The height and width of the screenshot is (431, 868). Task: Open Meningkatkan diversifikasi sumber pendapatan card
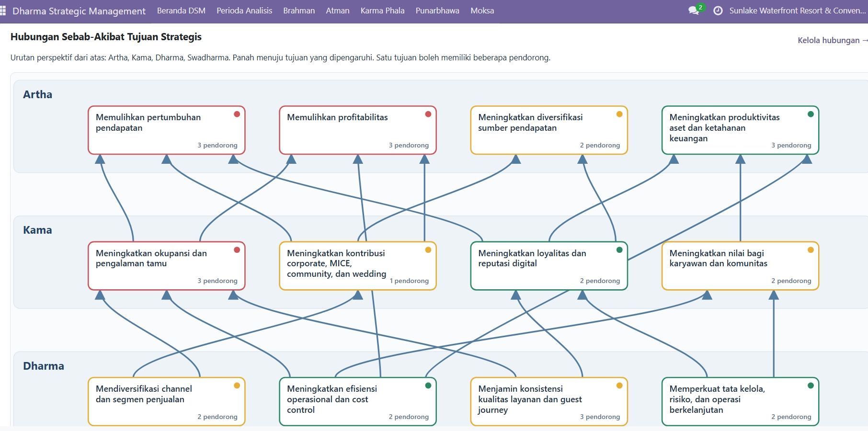click(549, 130)
